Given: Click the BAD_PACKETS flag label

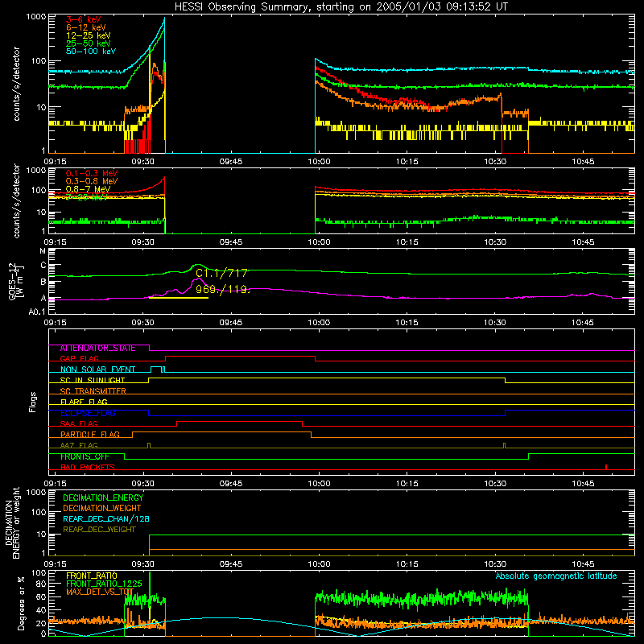Looking at the screenshot, I should point(88,467).
